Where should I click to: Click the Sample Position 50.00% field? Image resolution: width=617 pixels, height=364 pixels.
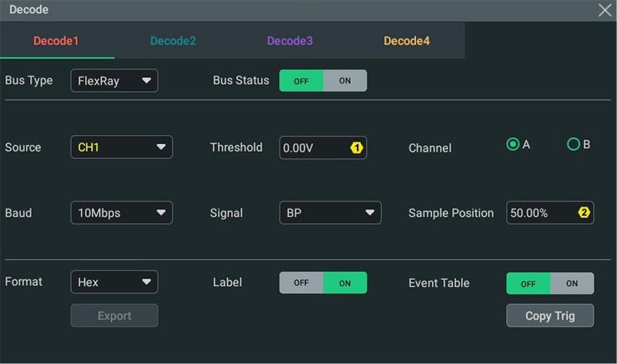(550, 212)
